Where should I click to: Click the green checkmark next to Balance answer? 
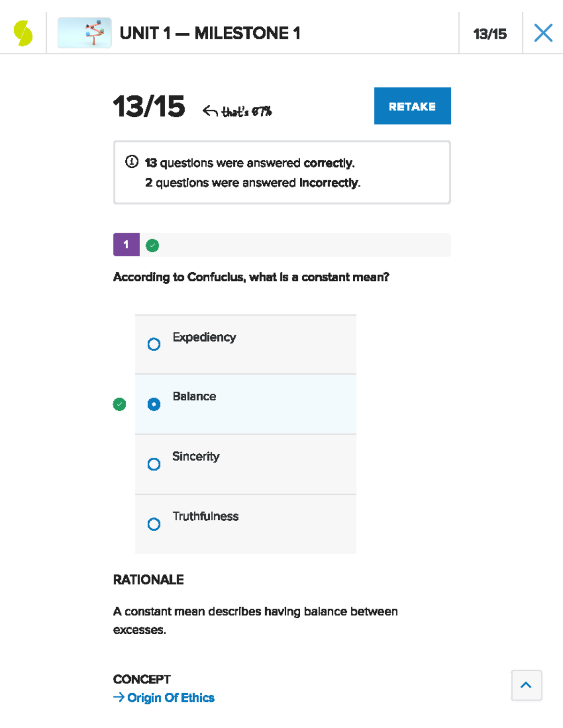click(x=119, y=405)
